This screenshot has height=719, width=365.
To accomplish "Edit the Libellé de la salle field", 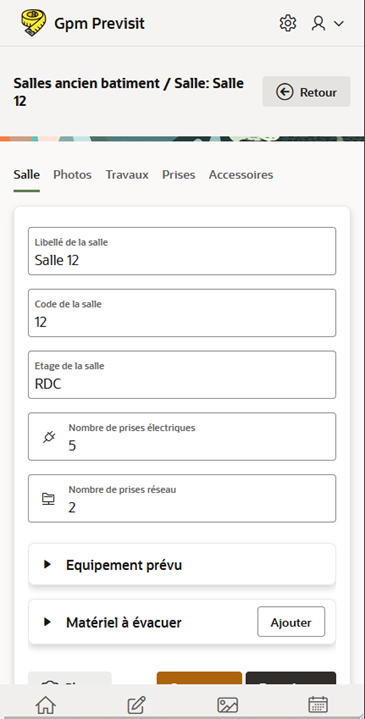I will point(182,251).
